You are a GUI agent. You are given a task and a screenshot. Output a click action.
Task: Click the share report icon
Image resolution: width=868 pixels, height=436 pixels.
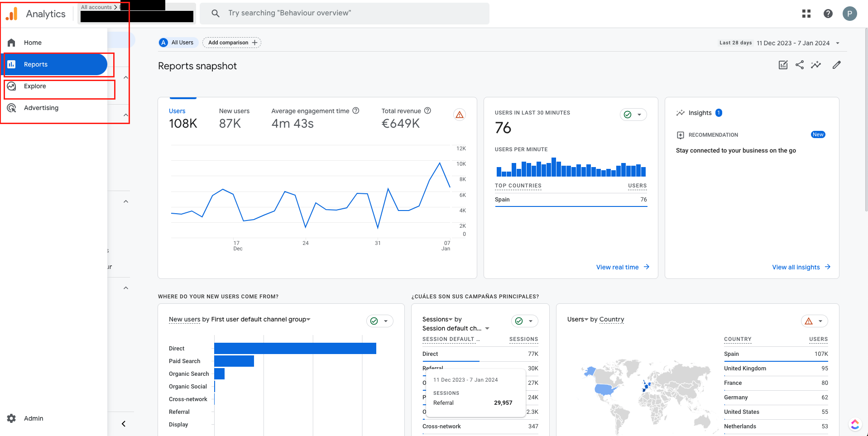(x=800, y=65)
